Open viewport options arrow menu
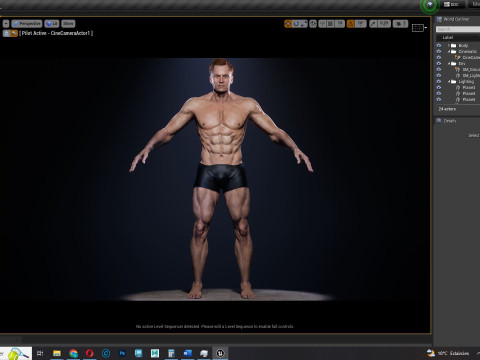This screenshot has height=360, width=480. point(6,24)
